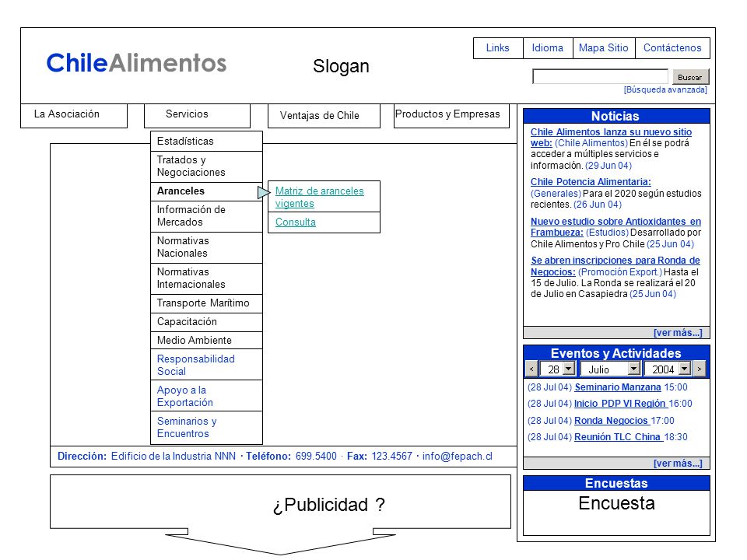Click the telephone number 699.5400

click(316, 457)
